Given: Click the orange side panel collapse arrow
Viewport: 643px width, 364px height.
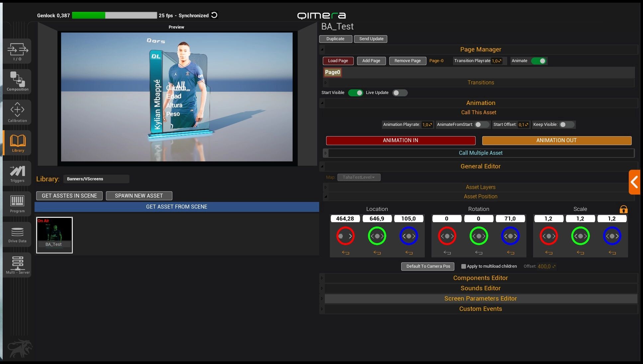Looking at the screenshot, I should pos(634,182).
